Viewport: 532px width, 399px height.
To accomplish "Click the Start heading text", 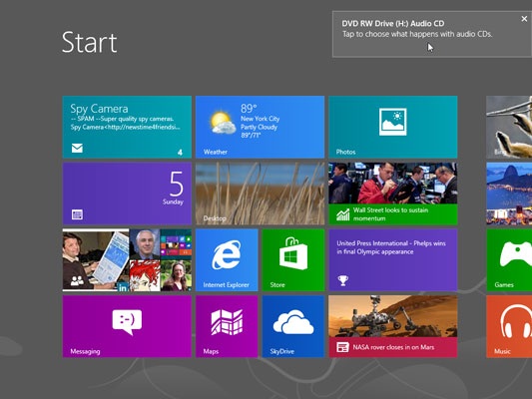I will (90, 42).
